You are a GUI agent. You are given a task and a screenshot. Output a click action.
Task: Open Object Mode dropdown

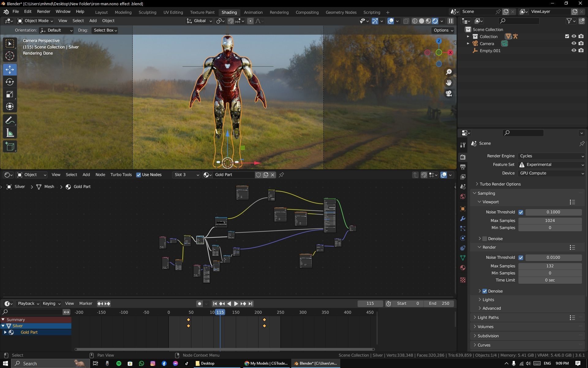point(35,21)
